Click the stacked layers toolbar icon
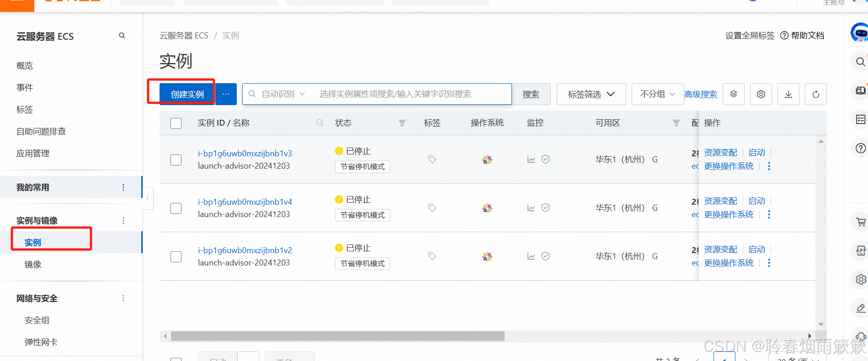 coord(734,94)
